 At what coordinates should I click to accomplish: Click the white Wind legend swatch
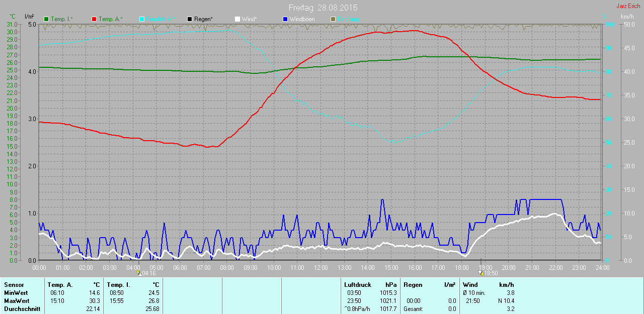(x=237, y=19)
